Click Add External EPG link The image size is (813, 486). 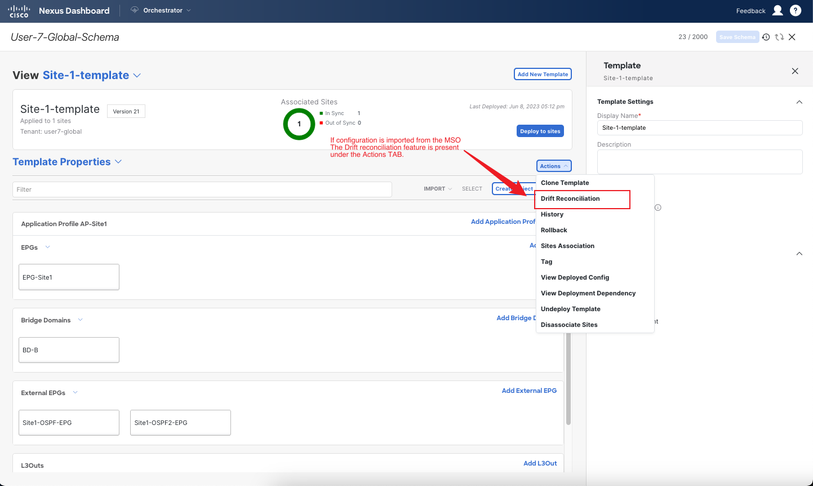529,391
